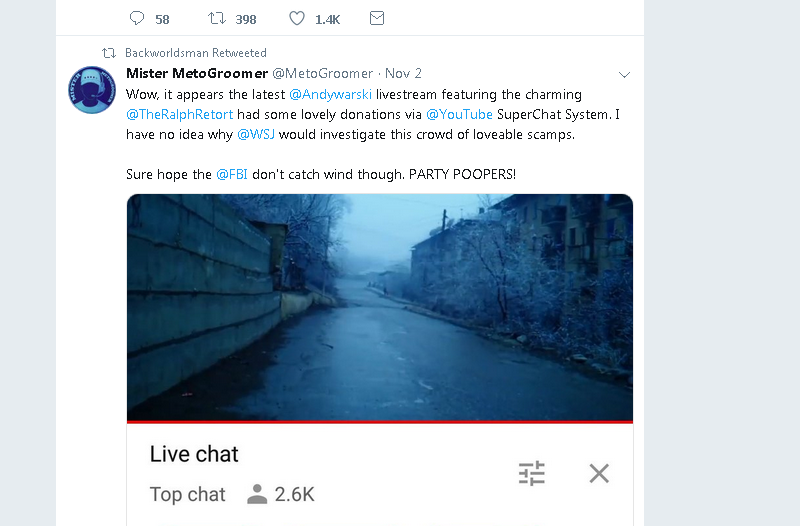Open the @Andywarski mention link
This screenshot has height=526, width=800.
click(x=331, y=94)
